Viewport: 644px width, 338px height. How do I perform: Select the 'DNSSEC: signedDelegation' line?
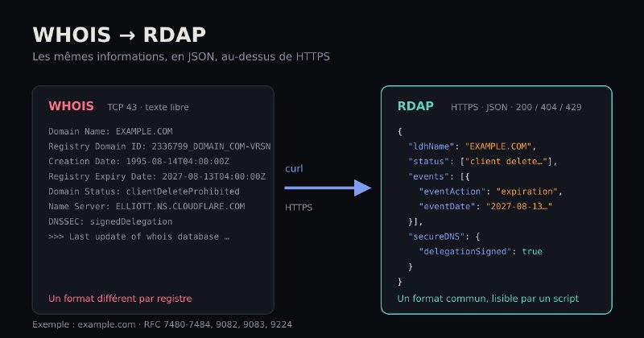(x=110, y=221)
